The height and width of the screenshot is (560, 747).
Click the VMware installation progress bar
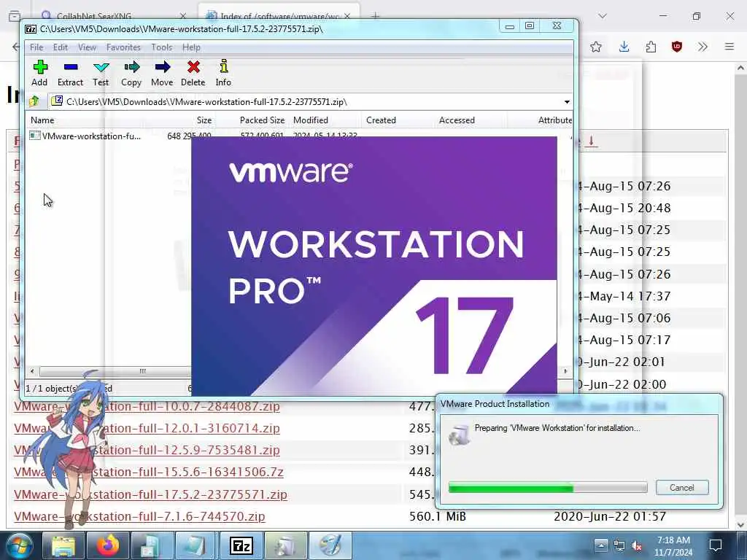pos(548,488)
